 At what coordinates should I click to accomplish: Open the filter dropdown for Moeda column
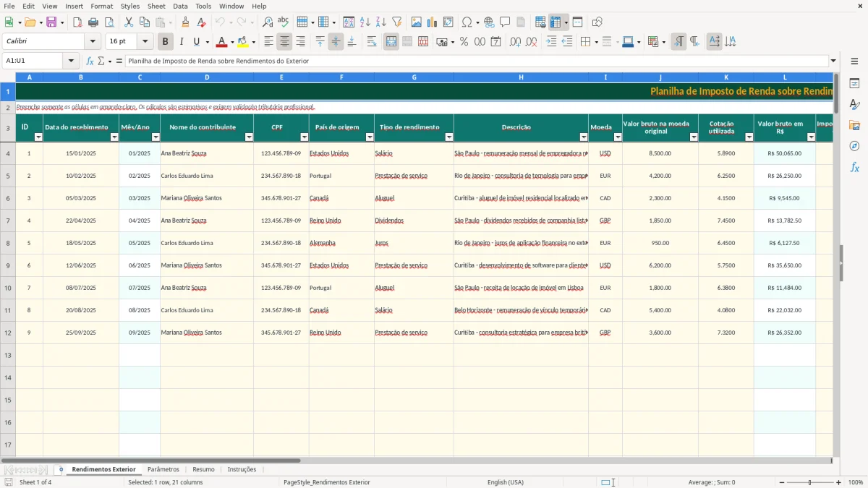coord(618,137)
